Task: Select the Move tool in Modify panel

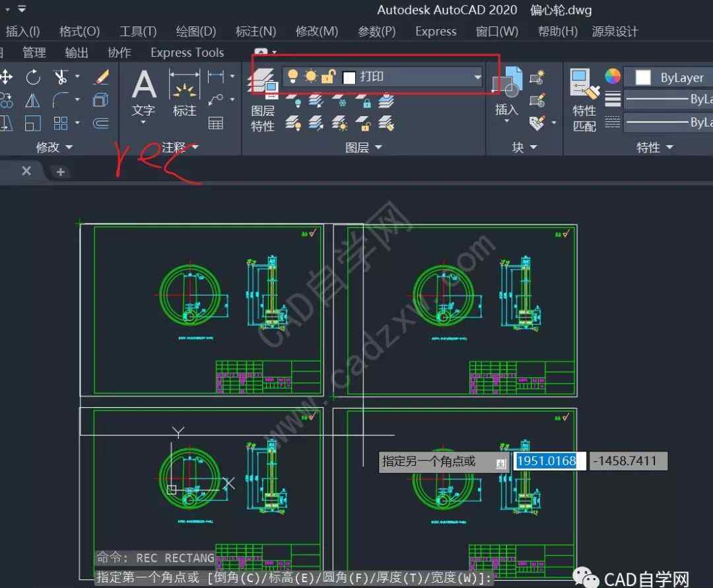Action: [x=6, y=77]
